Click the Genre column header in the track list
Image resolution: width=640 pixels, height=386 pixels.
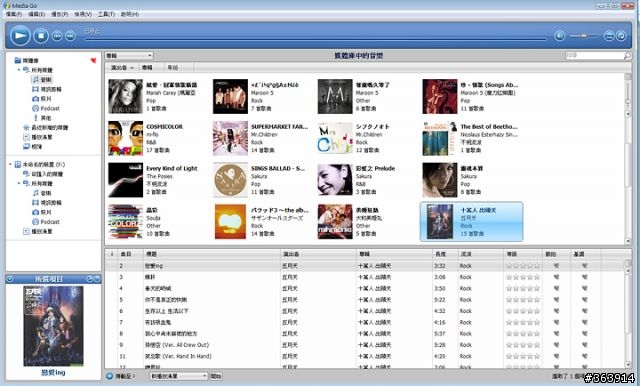coord(480,254)
